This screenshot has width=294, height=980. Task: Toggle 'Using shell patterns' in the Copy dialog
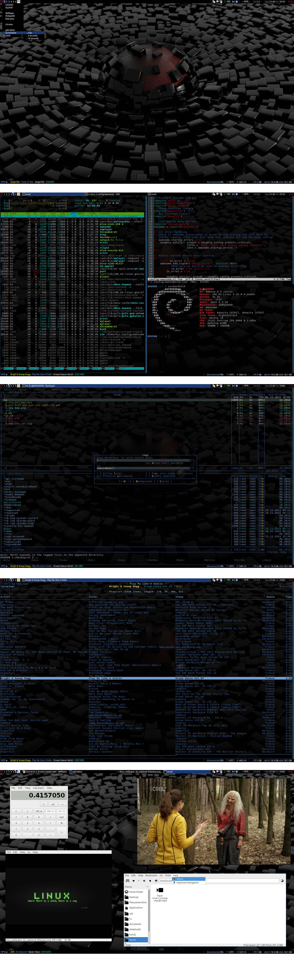click(x=165, y=463)
